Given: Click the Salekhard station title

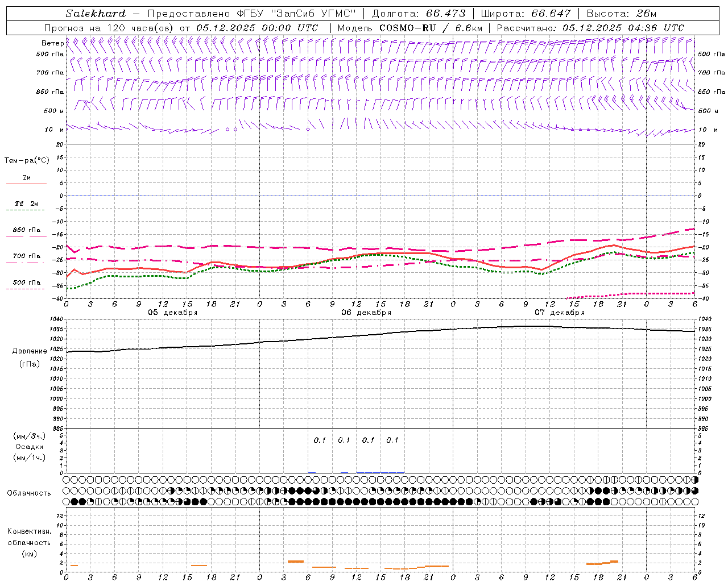Looking at the screenshot, I should pyautogui.click(x=95, y=14).
